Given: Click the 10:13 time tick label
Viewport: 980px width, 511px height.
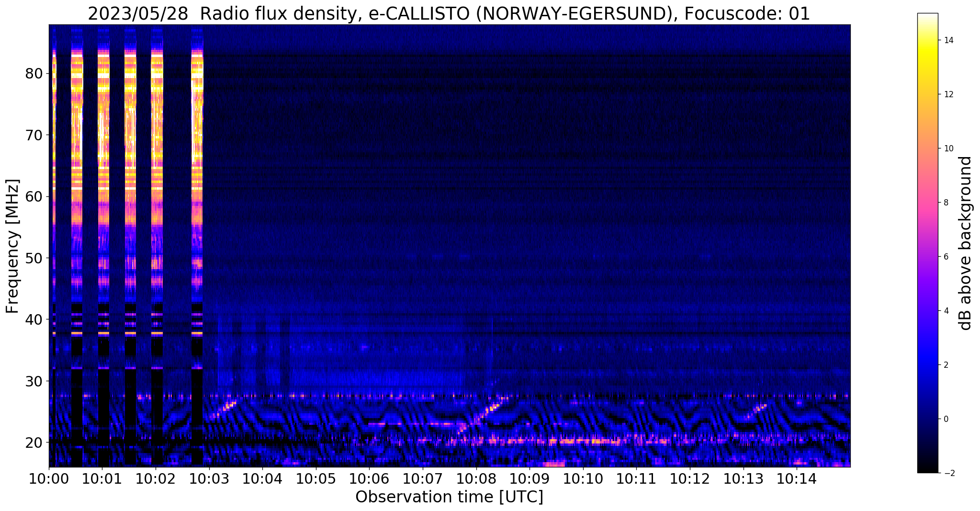Looking at the screenshot, I should click(743, 478).
